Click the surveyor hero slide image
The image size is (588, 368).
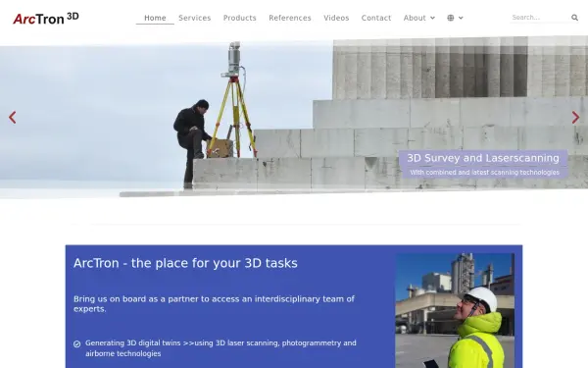click(x=294, y=117)
